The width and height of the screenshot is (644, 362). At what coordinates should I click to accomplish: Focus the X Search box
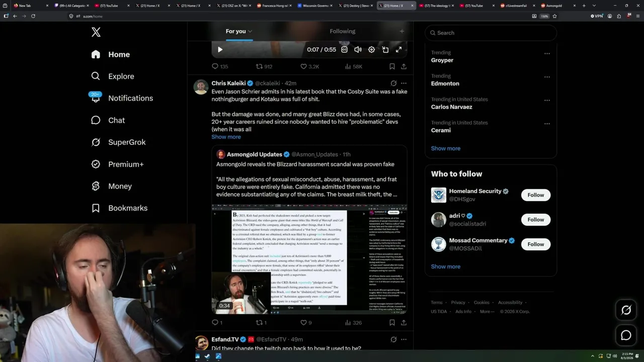pos(491,33)
